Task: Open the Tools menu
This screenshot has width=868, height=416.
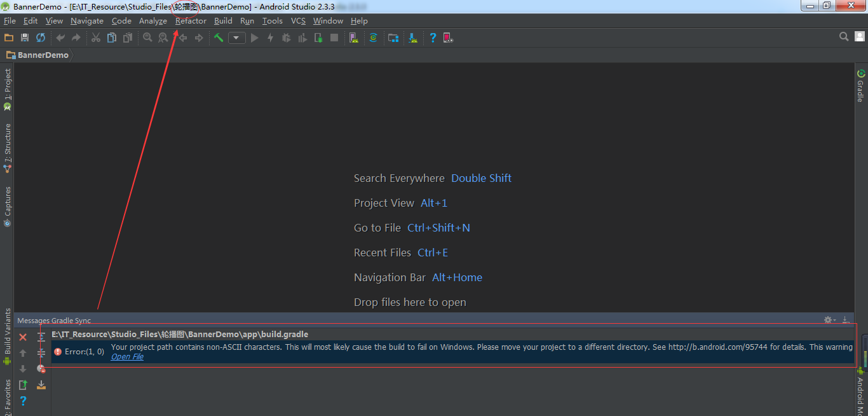Action: click(x=273, y=21)
